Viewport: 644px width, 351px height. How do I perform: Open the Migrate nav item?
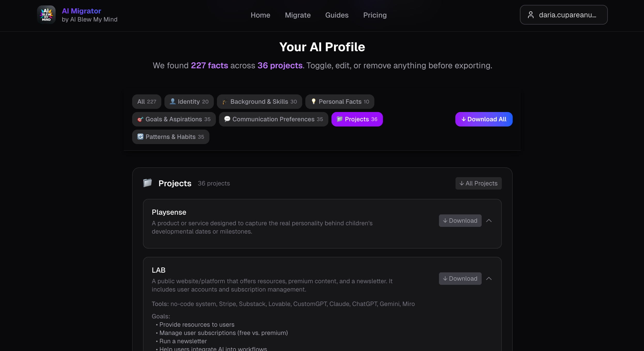point(298,15)
